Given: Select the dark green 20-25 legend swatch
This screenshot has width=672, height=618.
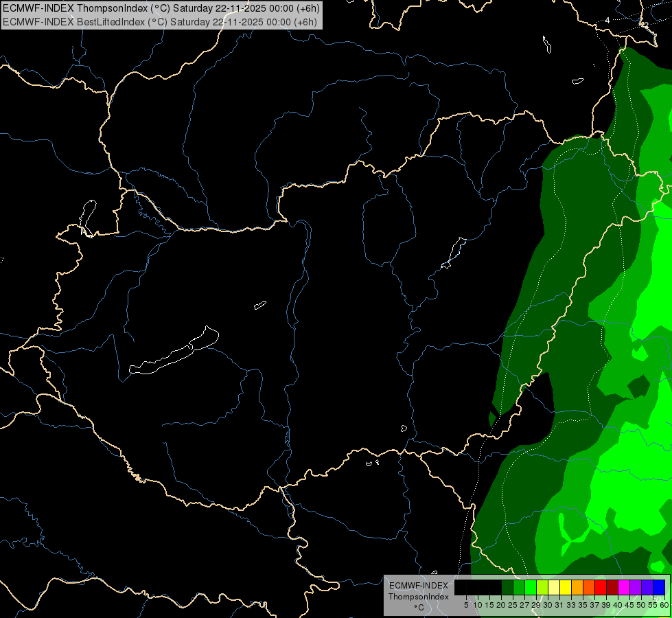Looking at the screenshot, I should [507, 587].
